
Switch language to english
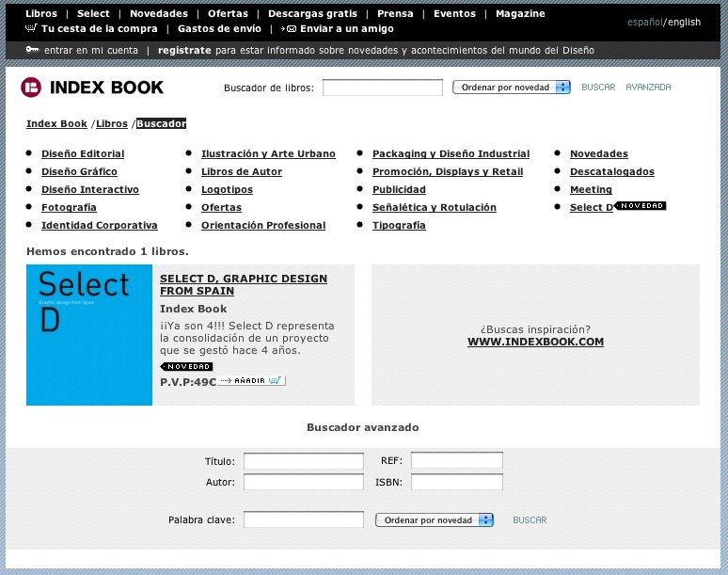click(685, 22)
